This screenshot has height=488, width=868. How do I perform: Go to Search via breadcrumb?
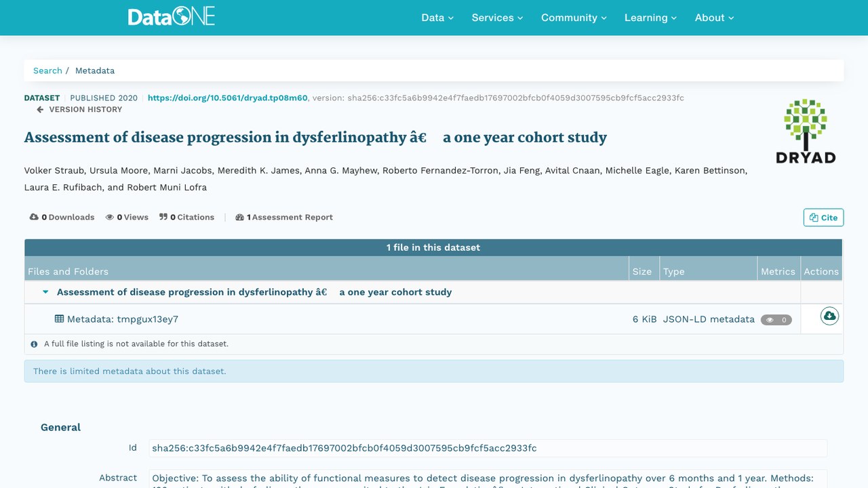coord(47,70)
